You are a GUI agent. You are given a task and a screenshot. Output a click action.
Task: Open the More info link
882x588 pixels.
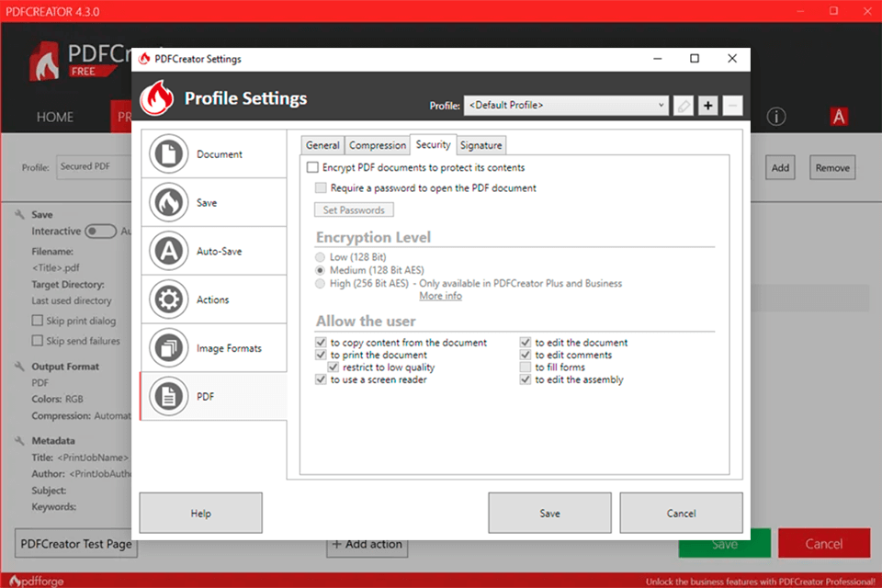440,296
